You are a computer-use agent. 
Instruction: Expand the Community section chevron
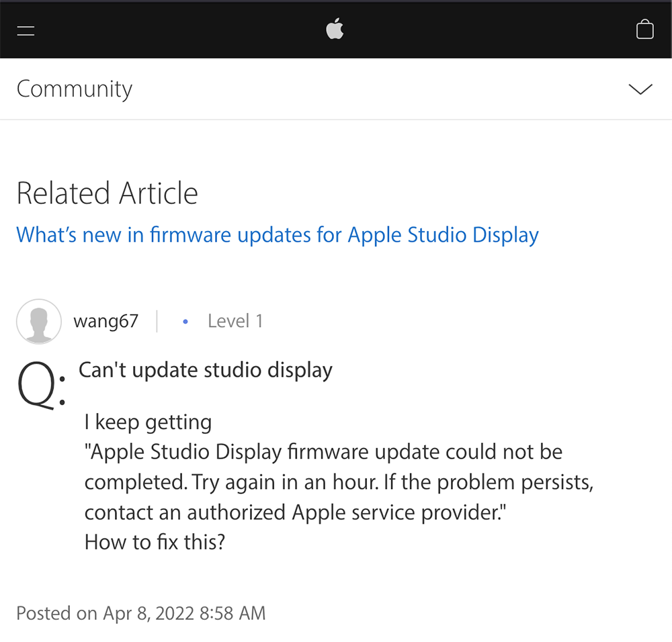pos(640,89)
